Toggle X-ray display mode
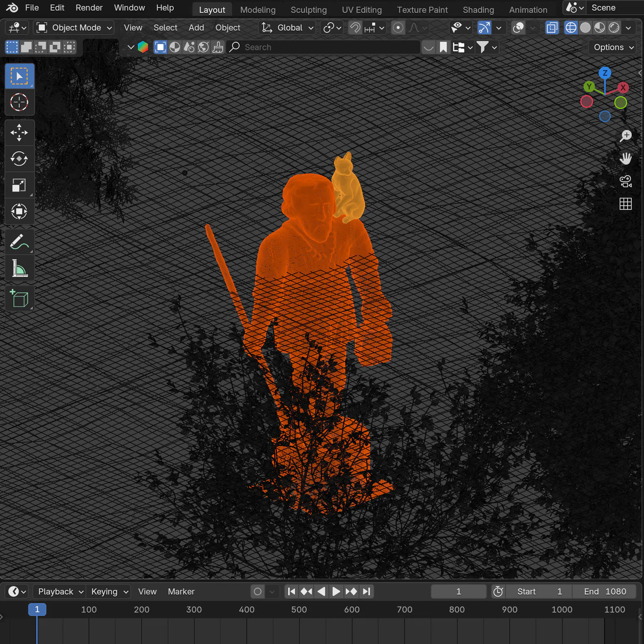Image resolution: width=644 pixels, height=644 pixels. point(552,28)
